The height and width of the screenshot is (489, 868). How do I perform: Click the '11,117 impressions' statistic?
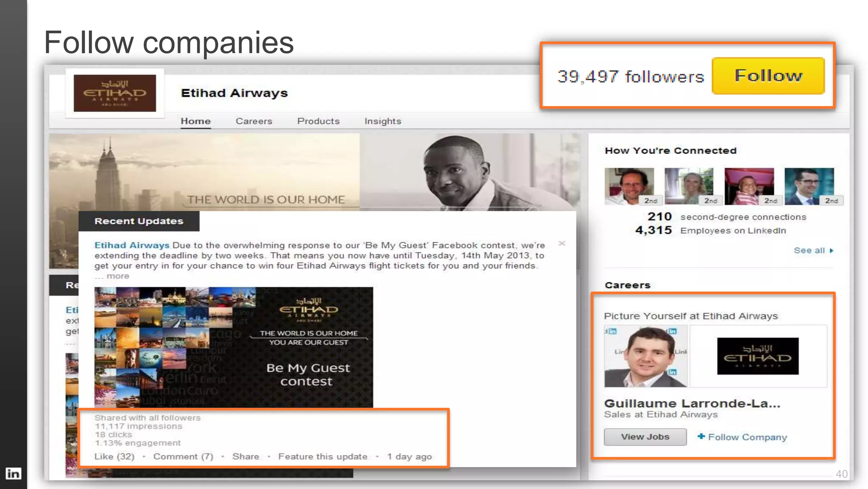(x=138, y=426)
